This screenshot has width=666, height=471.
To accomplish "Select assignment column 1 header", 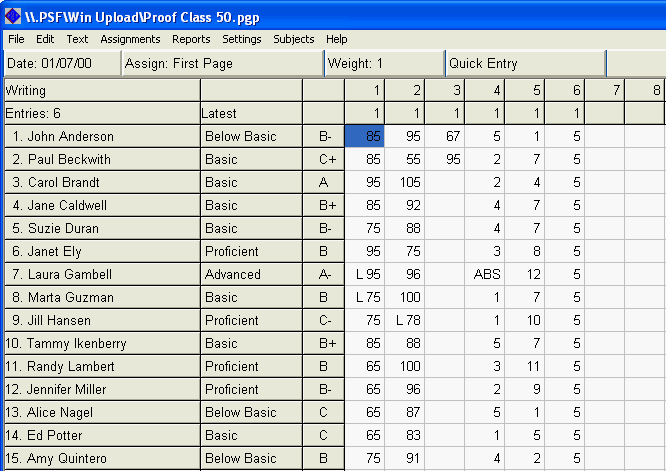I will click(x=365, y=90).
